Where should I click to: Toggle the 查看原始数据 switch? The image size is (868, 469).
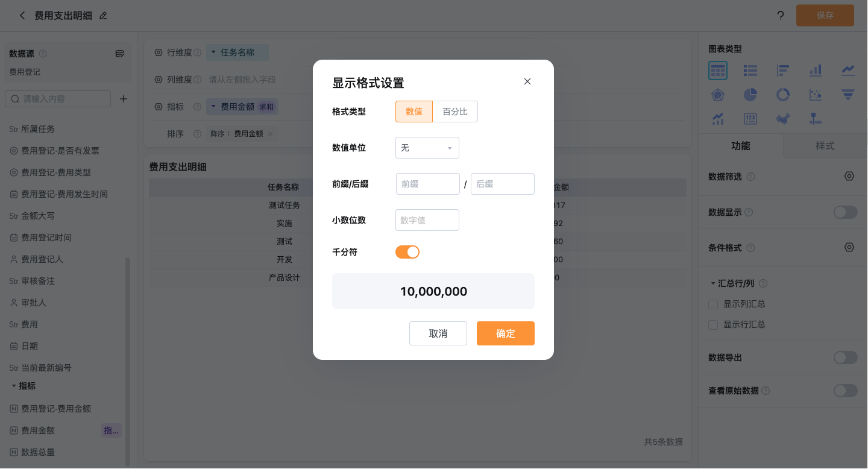[846, 391]
